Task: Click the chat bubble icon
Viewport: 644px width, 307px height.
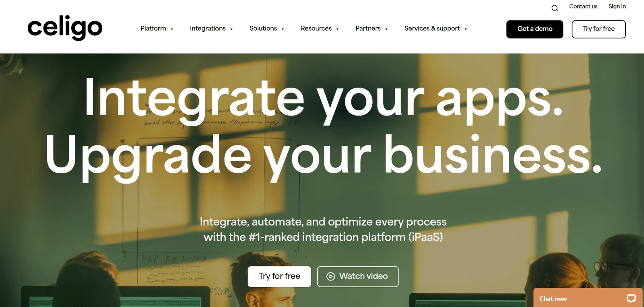Action: point(631,298)
